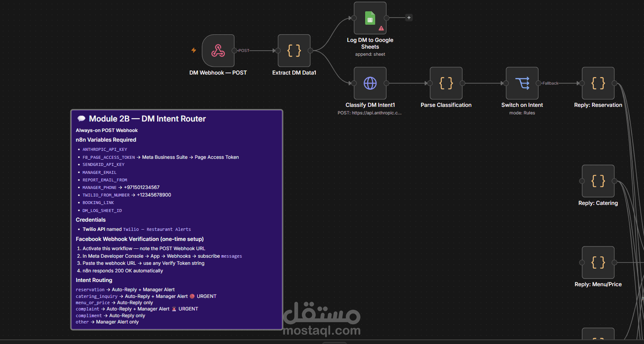Click the Module 2B — DM Intent Router title
644x344 pixels.
click(147, 119)
